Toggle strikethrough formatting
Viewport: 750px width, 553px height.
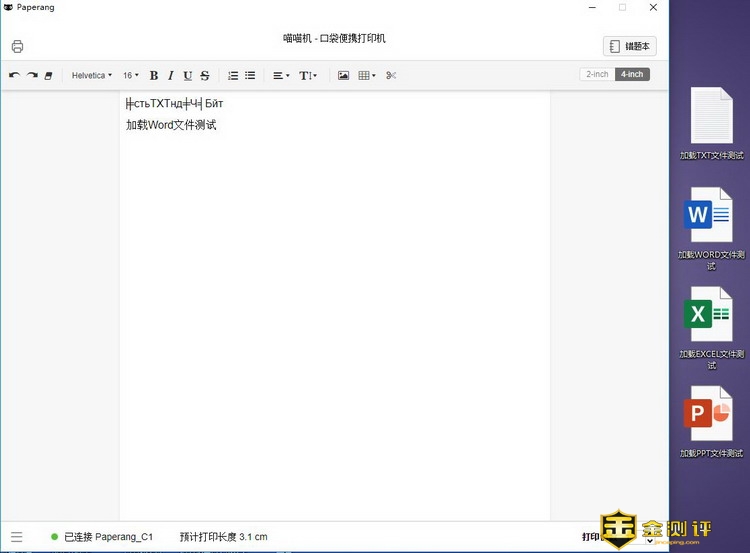pyautogui.click(x=205, y=75)
